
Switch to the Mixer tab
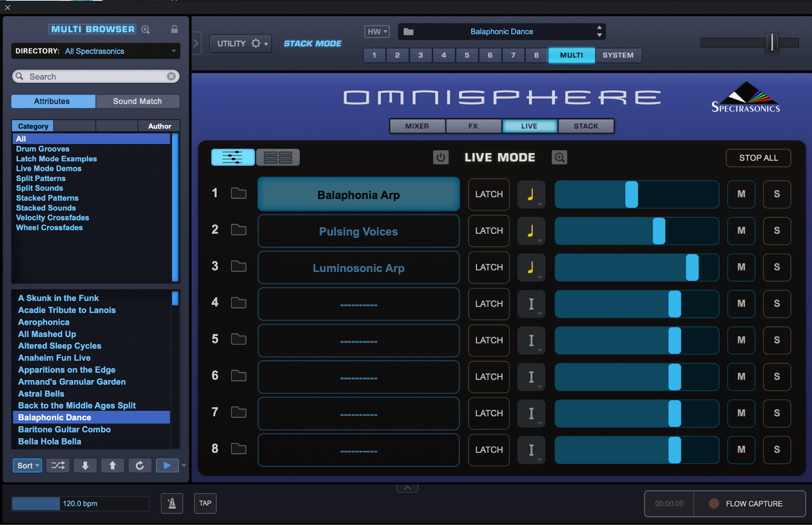point(417,126)
